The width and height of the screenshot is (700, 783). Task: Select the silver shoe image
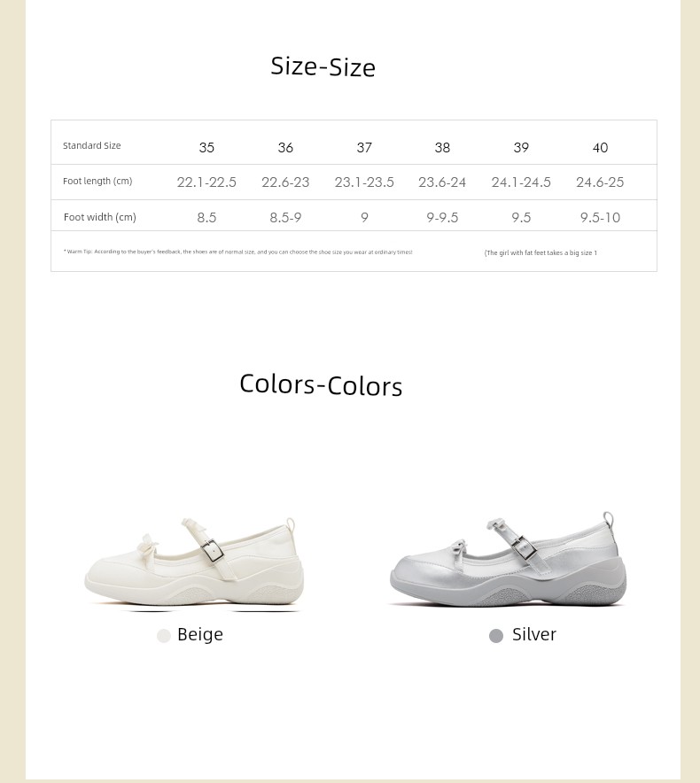point(508,559)
